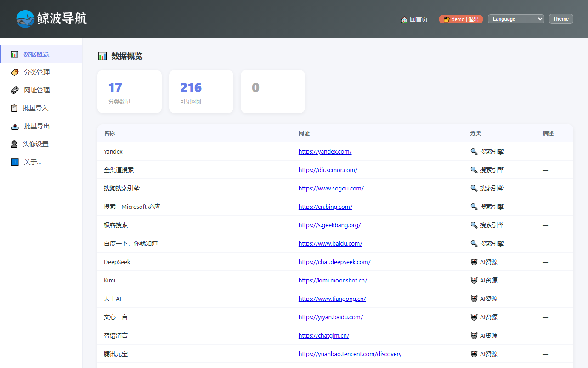
Task: Click the tag icon beside 分类管理
Action: (x=15, y=72)
